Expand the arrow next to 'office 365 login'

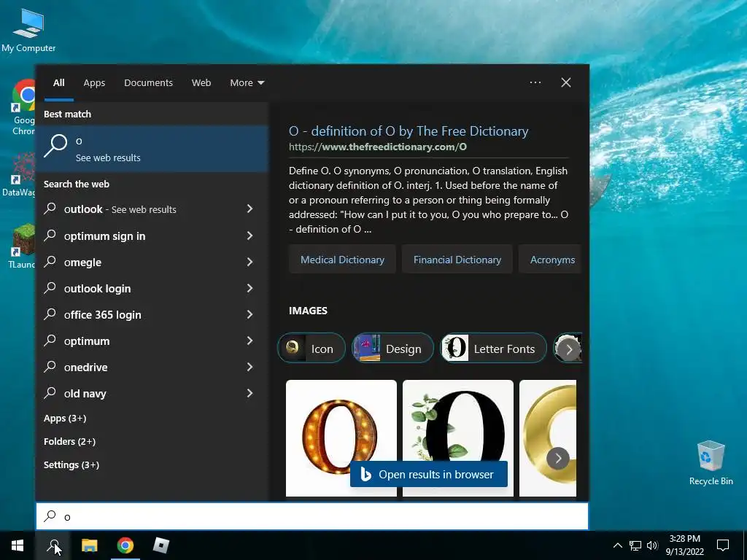tap(249, 314)
